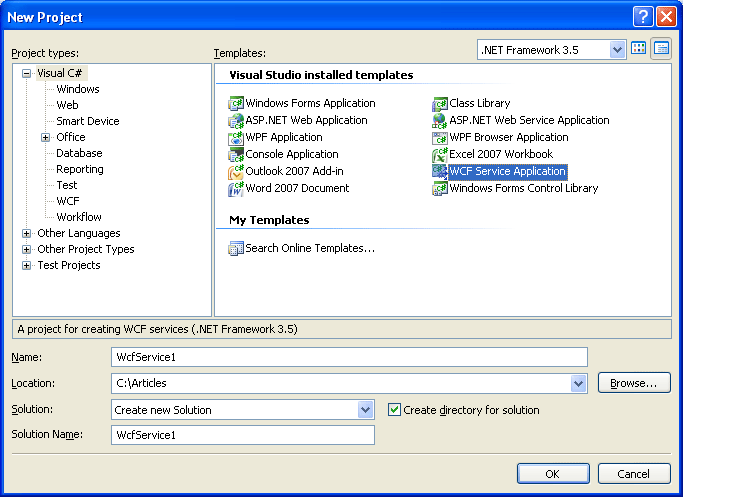Screen dimensions: 756x497
Task: Choose the ASP.NET Web Application icon
Action: (x=236, y=120)
